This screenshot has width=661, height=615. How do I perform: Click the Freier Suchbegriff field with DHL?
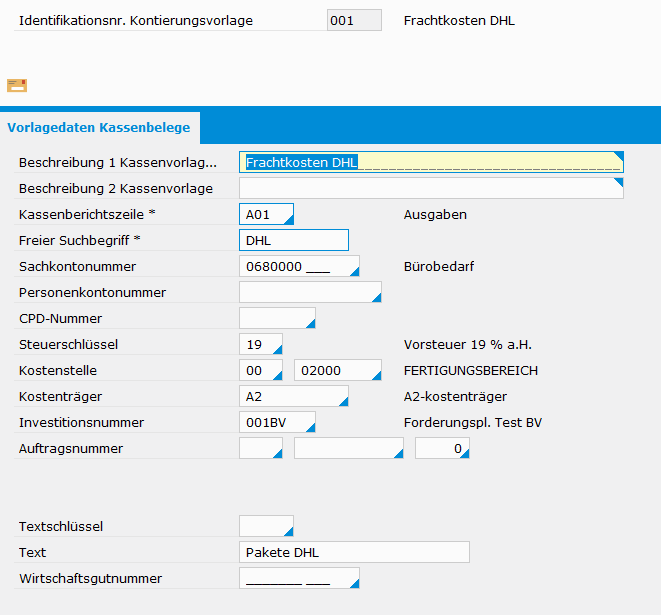coord(294,240)
